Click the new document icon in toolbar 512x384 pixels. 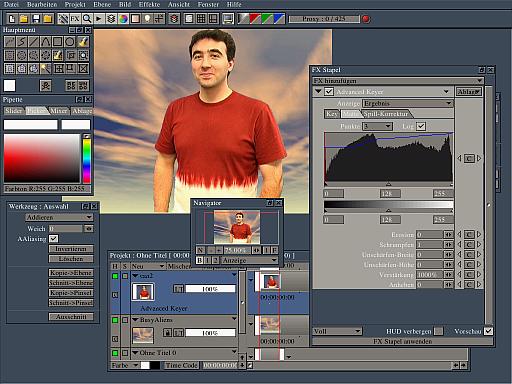12,19
